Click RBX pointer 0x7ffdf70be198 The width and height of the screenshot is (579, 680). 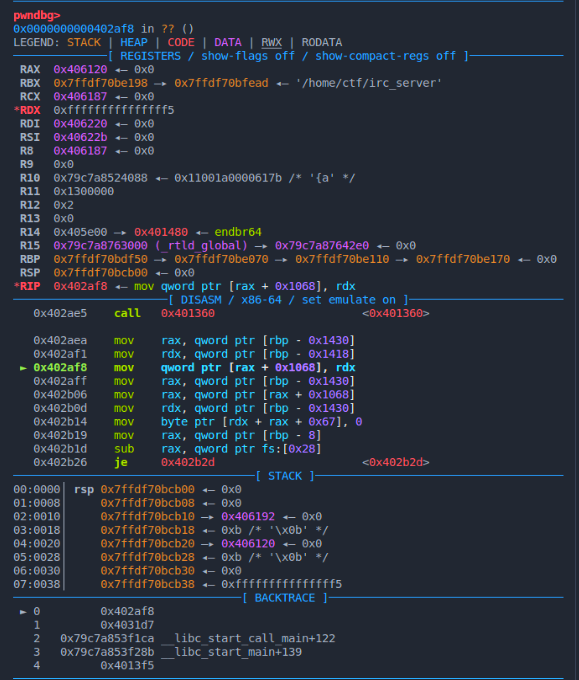[x=100, y=83]
